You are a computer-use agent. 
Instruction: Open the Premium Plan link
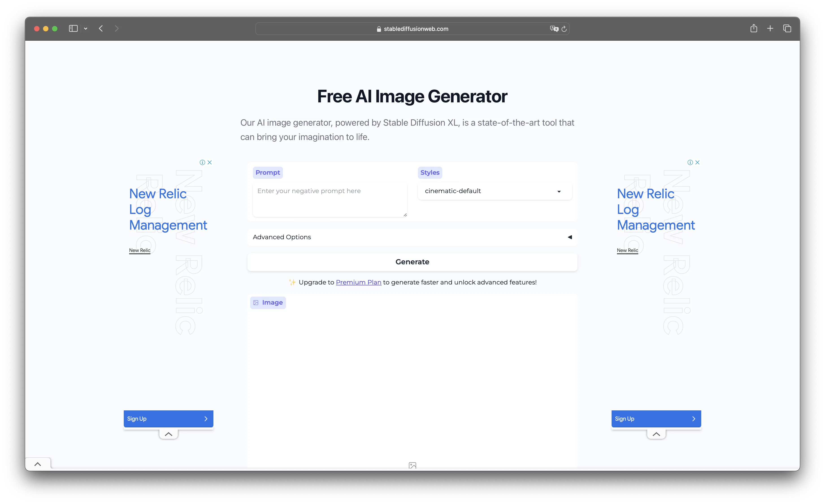click(x=358, y=282)
